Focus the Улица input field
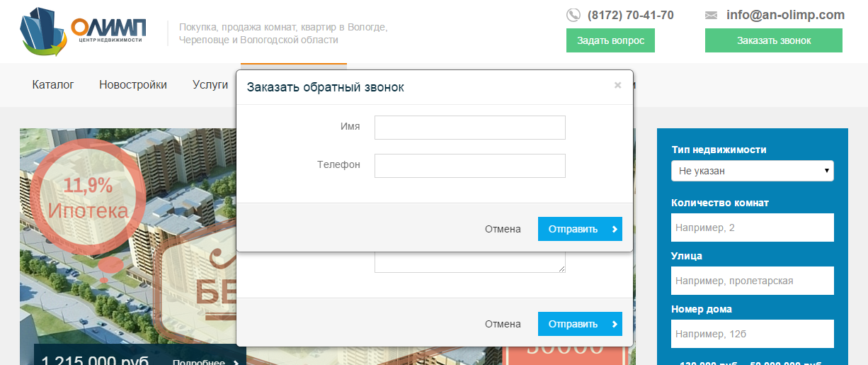 pyautogui.click(x=753, y=281)
